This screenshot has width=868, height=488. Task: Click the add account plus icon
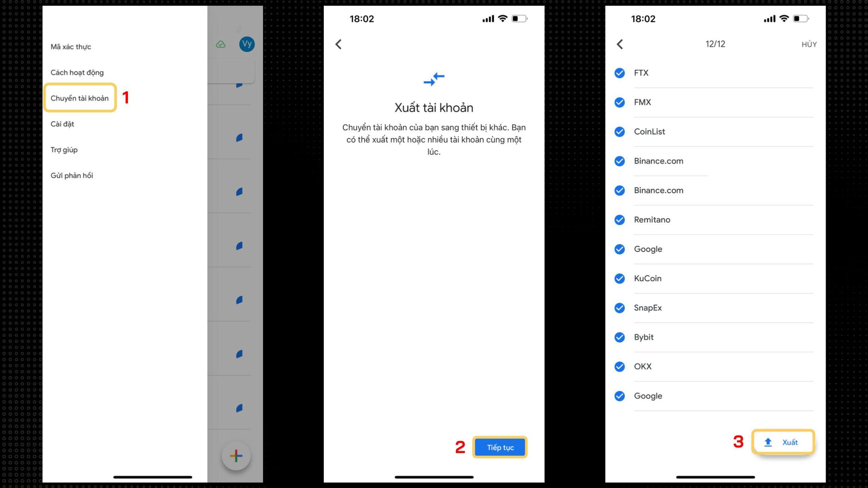[x=236, y=456]
